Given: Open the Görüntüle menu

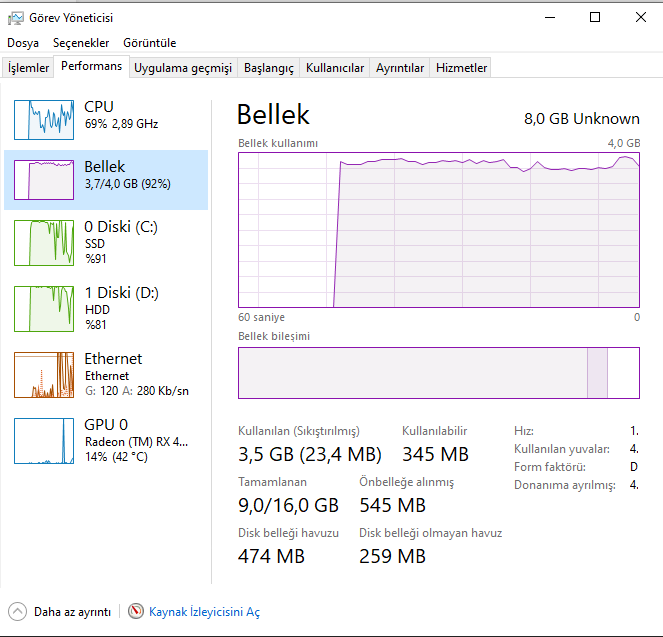Looking at the screenshot, I should click(149, 43).
